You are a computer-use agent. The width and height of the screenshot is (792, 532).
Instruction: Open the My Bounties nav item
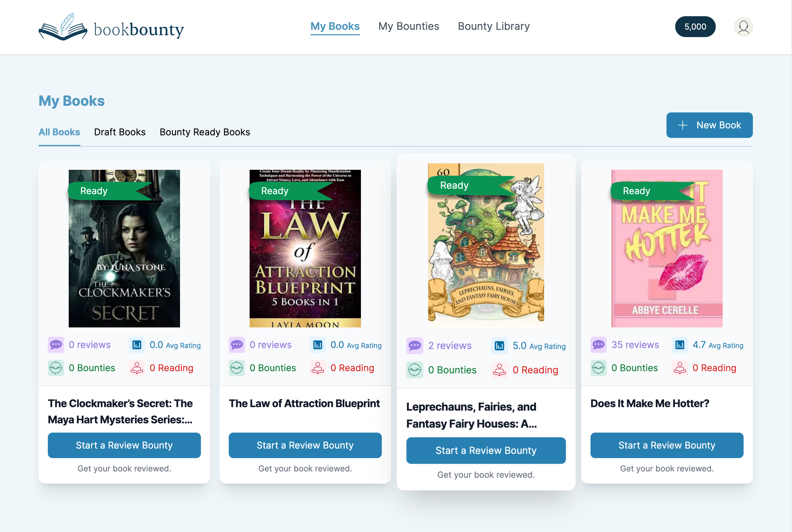click(408, 26)
